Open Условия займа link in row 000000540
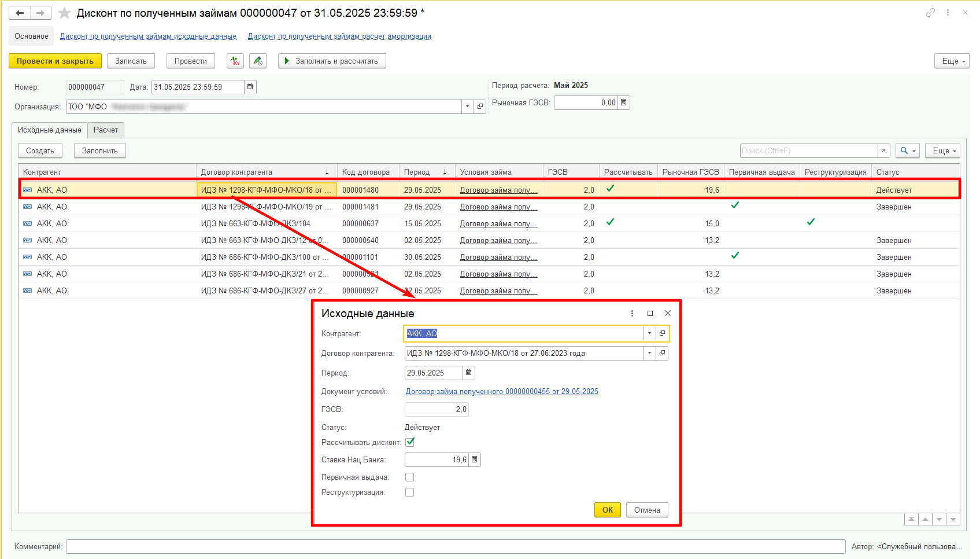Image resolution: width=980 pixels, height=559 pixels. (498, 240)
